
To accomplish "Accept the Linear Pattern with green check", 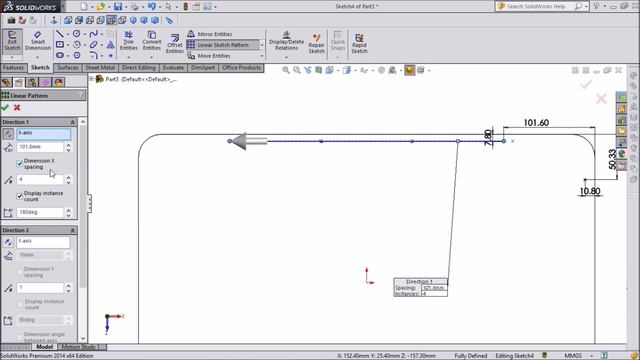I will tap(5, 107).
